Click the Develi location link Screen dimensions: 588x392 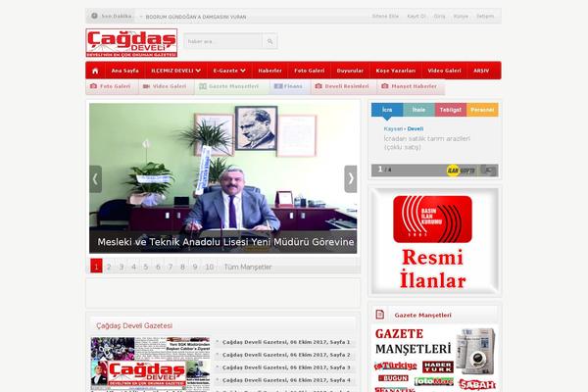point(416,128)
